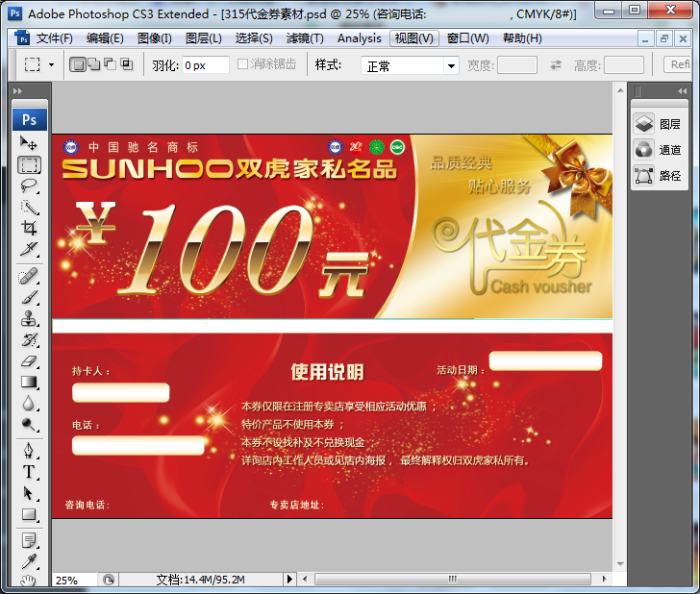The height and width of the screenshot is (594, 700).
Task: Choose Add to Selection mode
Action: (x=94, y=64)
